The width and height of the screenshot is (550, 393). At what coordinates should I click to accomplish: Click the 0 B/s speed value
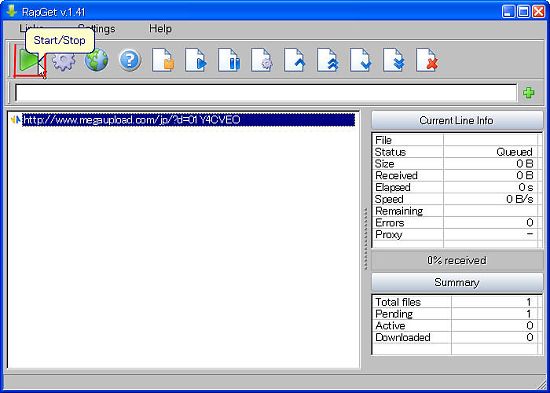pos(519,199)
